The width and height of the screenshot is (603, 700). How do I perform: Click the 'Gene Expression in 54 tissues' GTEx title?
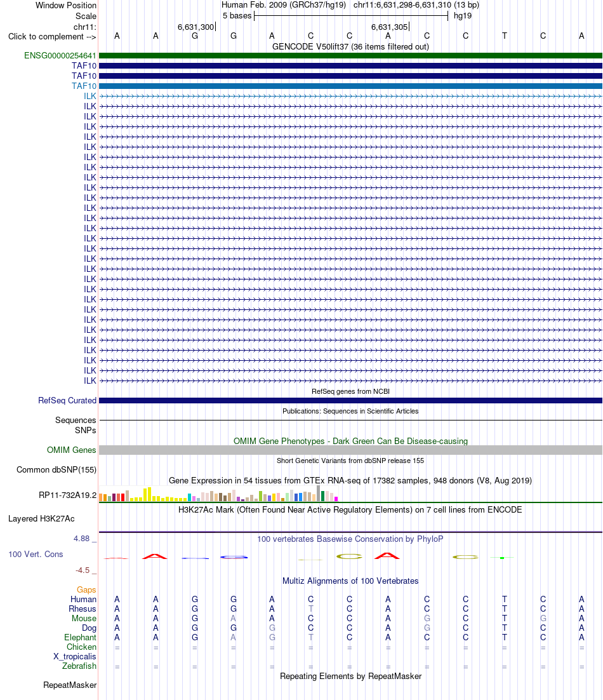(350, 480)
